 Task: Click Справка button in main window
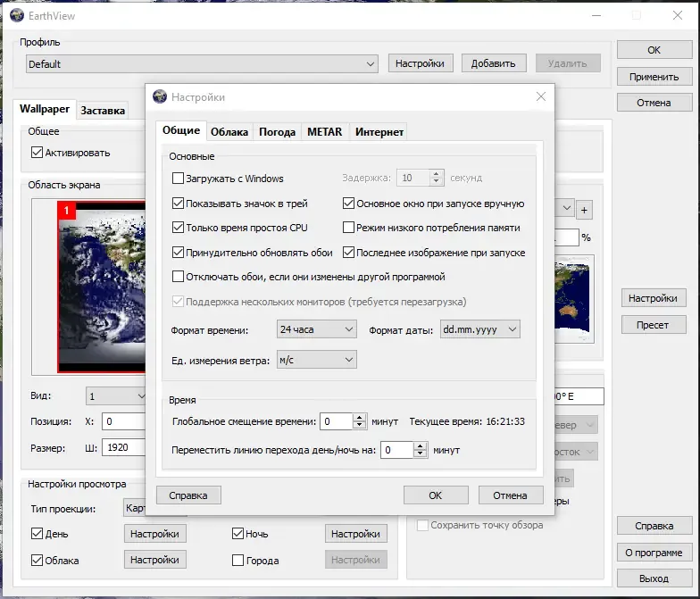click(654, 526)
